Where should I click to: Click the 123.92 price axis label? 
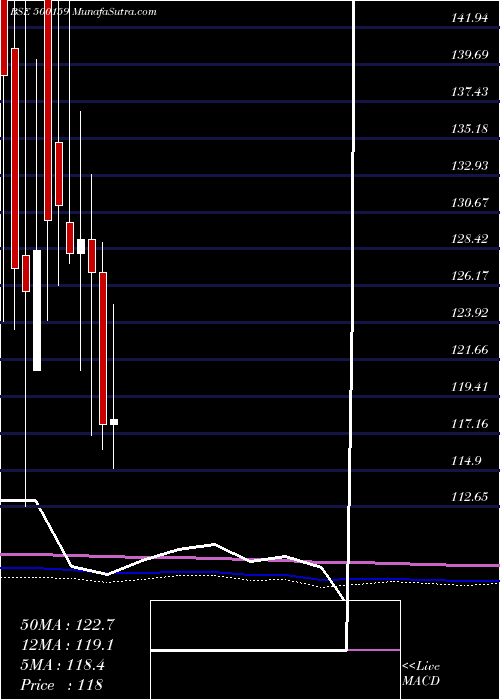470,313
